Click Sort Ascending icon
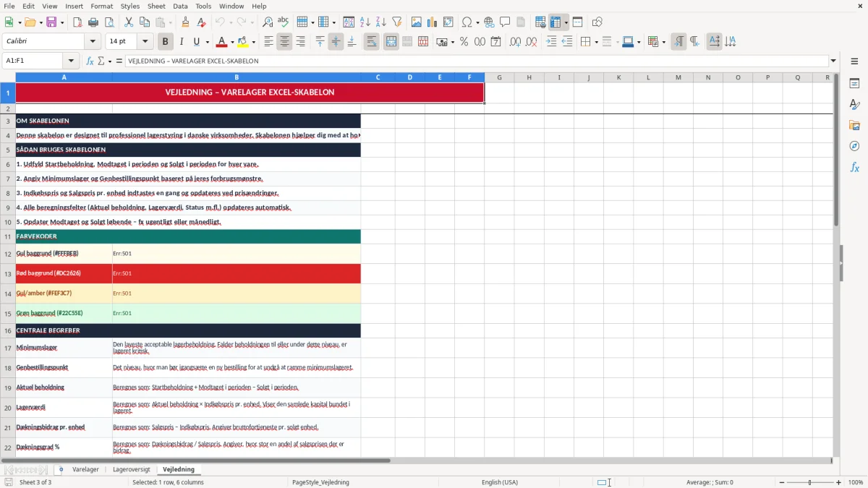The image size is (868, 488). pyautogui.click(x=365, y=22)
